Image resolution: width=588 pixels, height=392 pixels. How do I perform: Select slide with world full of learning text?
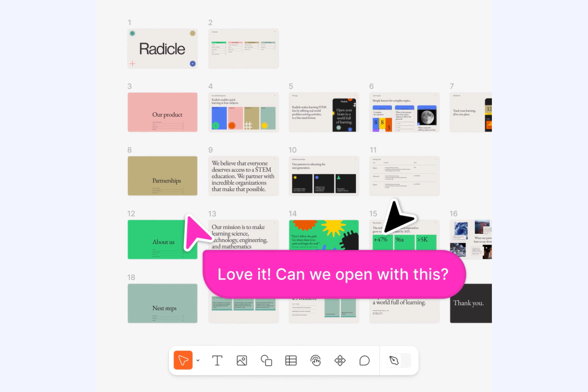[x=404, y=311]
